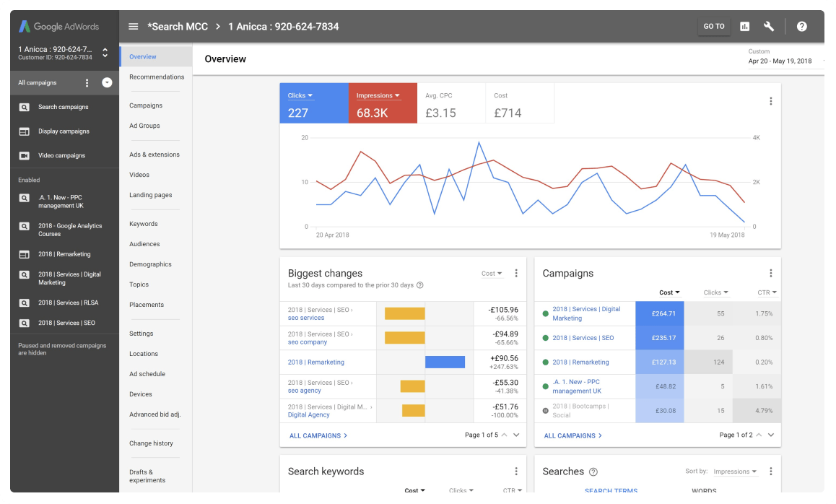Image resolution: width=836 pixels, height=504 pixels.
Task: Open the Cost dropdown in Campaigns card
Action: (x=669, y=292)
